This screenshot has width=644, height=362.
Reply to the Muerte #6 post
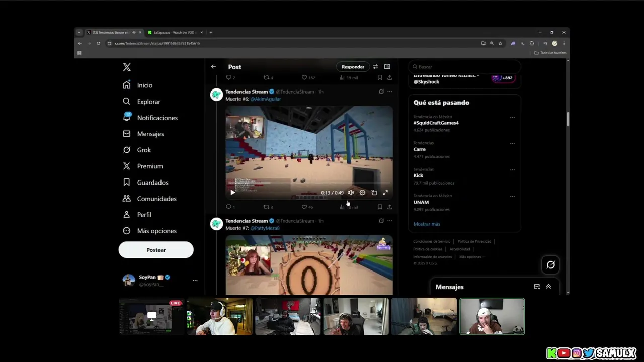pos(230,207)
